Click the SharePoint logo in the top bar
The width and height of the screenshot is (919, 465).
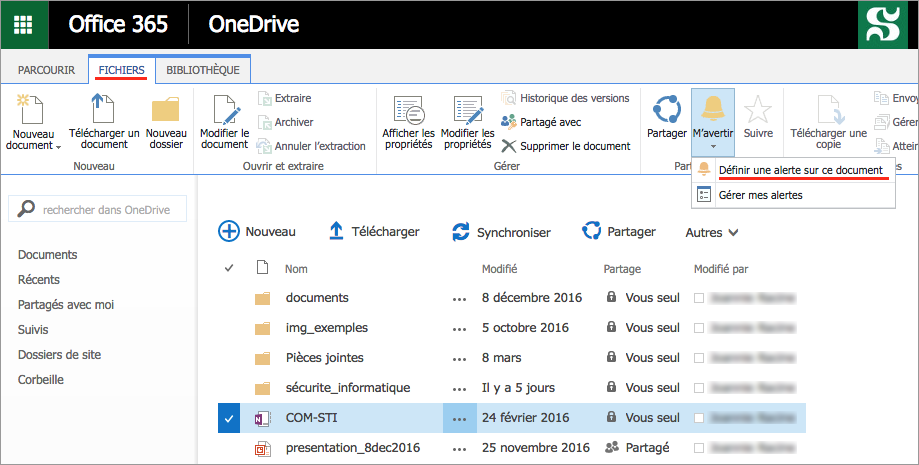tap(882, 25)
